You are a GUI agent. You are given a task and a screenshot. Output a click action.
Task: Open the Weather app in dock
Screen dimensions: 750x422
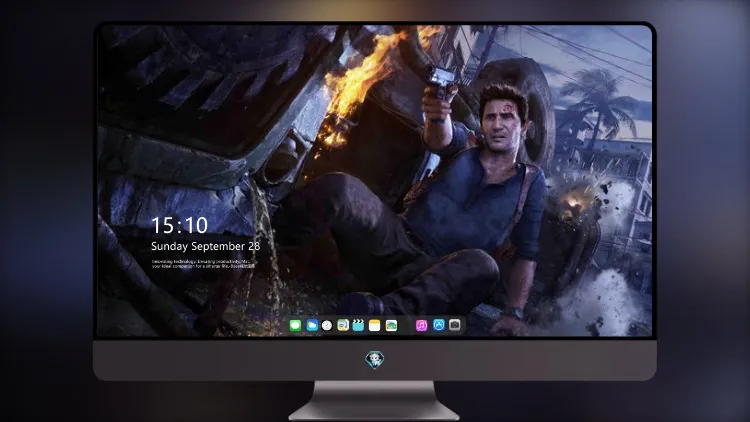tap(312, 326)
